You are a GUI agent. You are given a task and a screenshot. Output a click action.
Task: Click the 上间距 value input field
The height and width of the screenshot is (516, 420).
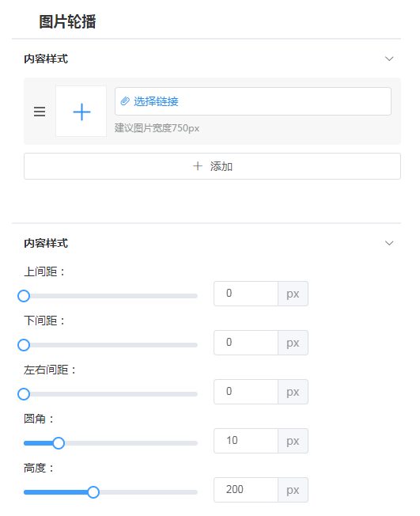pyautogui.click(x=246, y=294)
